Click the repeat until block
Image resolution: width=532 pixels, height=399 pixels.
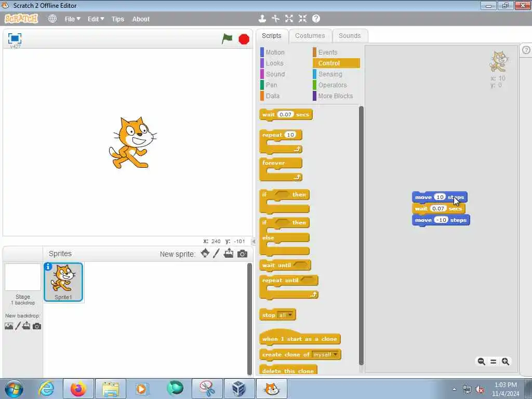tap(280, 281)
